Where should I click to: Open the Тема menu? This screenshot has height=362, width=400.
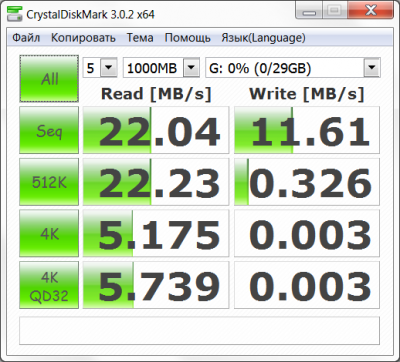coord(140,38)
